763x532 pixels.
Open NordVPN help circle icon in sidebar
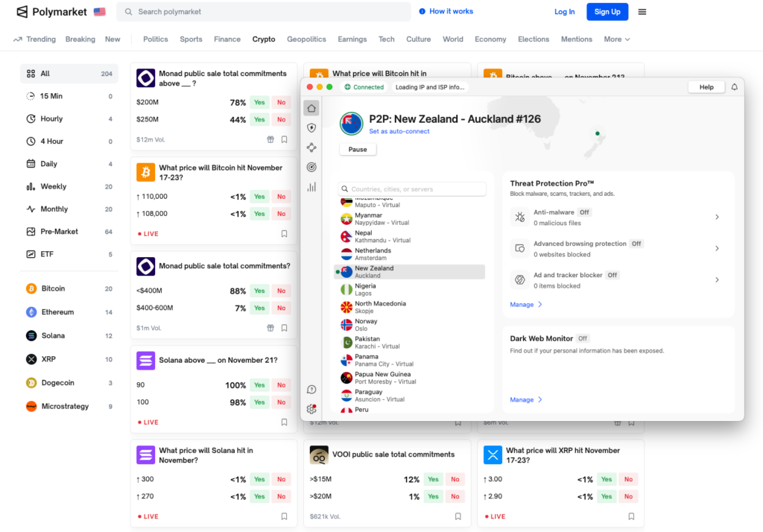(311, 390)
